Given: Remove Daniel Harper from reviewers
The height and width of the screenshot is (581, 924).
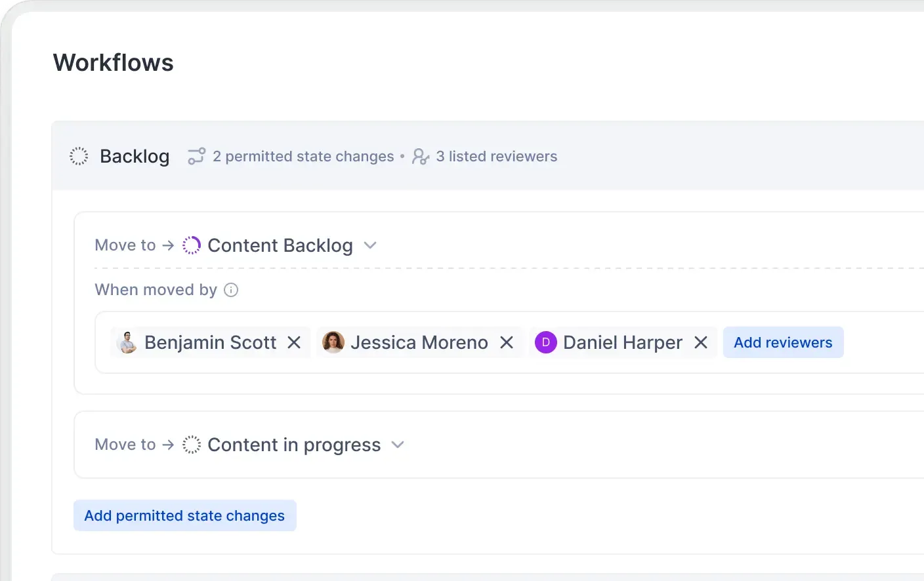Looking at the screenshot, I should 701,342.
